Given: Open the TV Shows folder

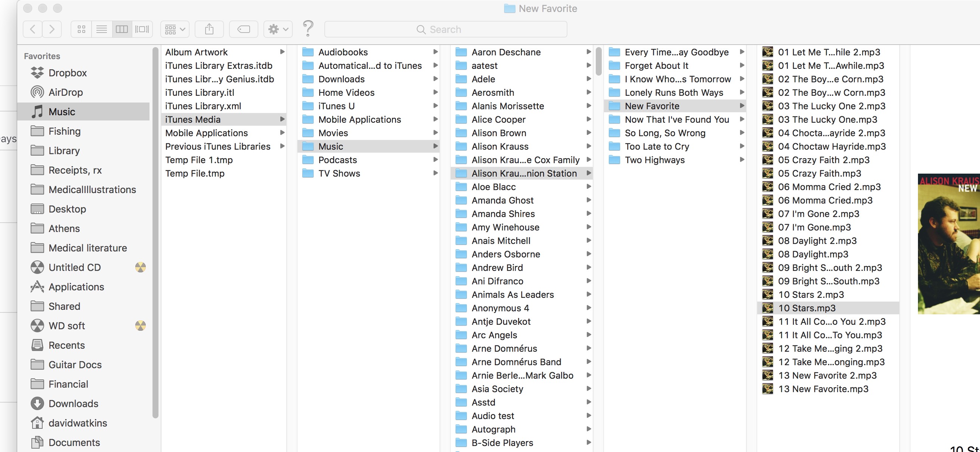Looking at the screenshot, I should pyautogui.click(x=369, y=173).
